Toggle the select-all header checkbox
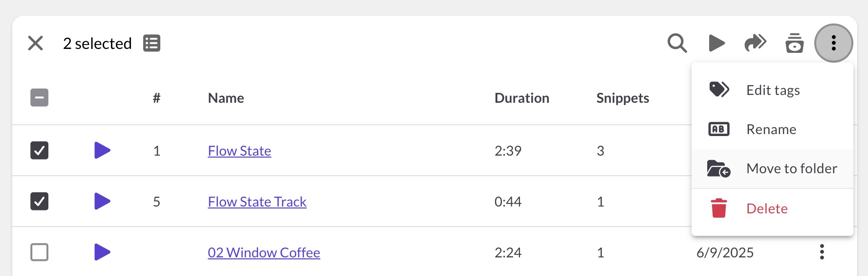The width and height of the screenshot is (868, 276). click(x=40, y=97)
